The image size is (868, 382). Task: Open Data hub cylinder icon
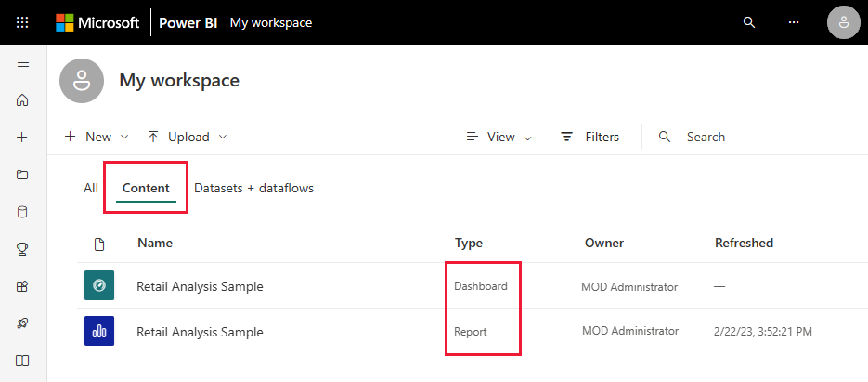22,212
